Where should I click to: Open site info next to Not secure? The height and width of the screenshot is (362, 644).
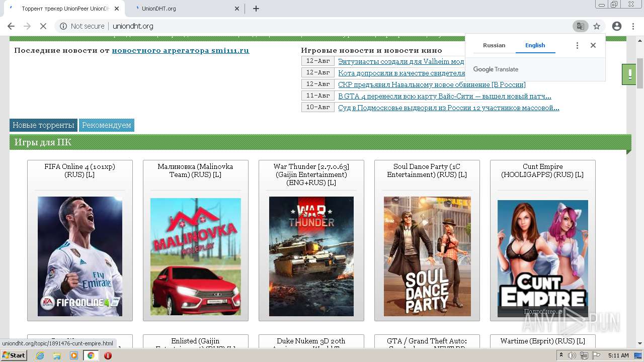(63, 26)
